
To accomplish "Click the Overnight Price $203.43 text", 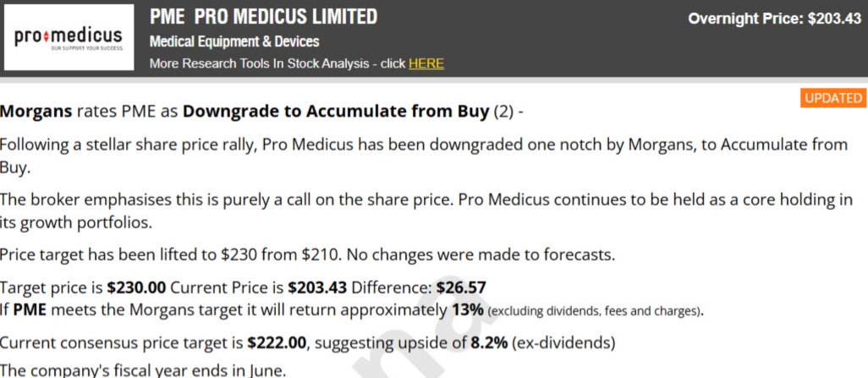I will (x=774, y=19).
